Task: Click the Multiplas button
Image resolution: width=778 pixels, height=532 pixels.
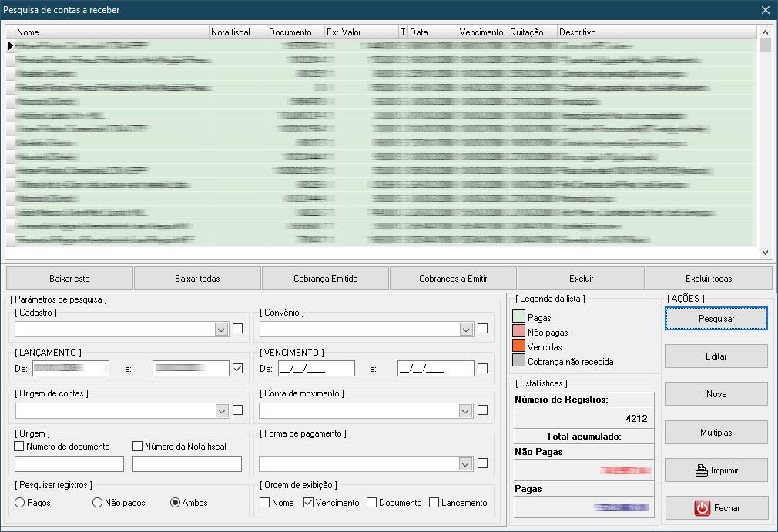Action: point(716,433)
